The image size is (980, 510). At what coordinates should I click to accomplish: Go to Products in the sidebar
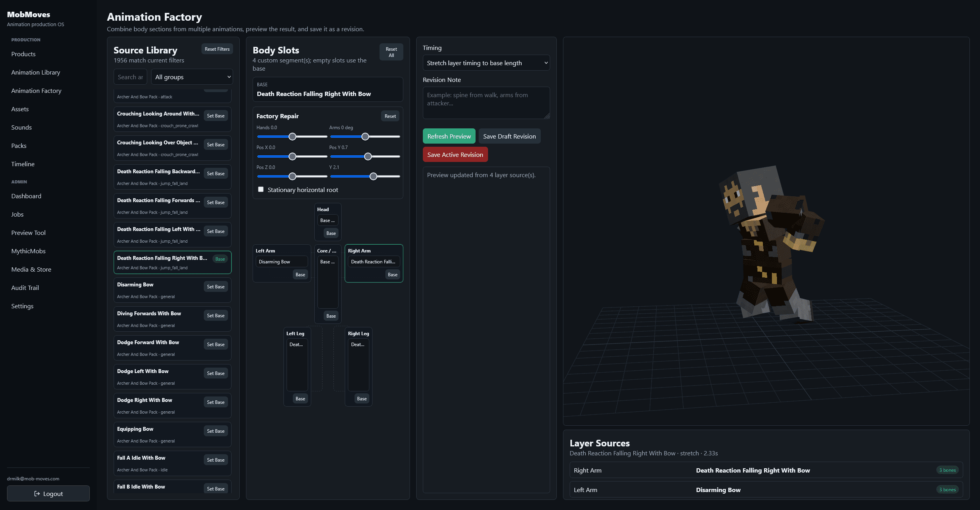pos(23,54)
